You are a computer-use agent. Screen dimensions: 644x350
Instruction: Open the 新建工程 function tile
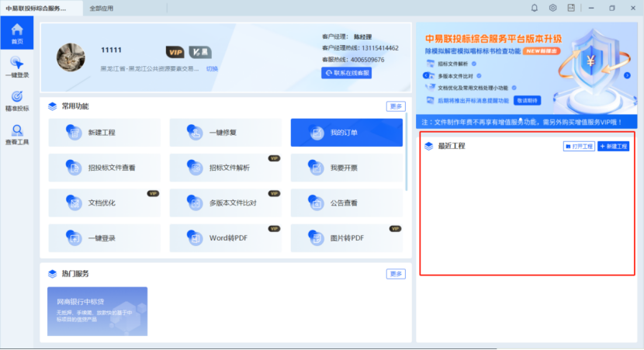pyautogui.click(x=104, y=133)
